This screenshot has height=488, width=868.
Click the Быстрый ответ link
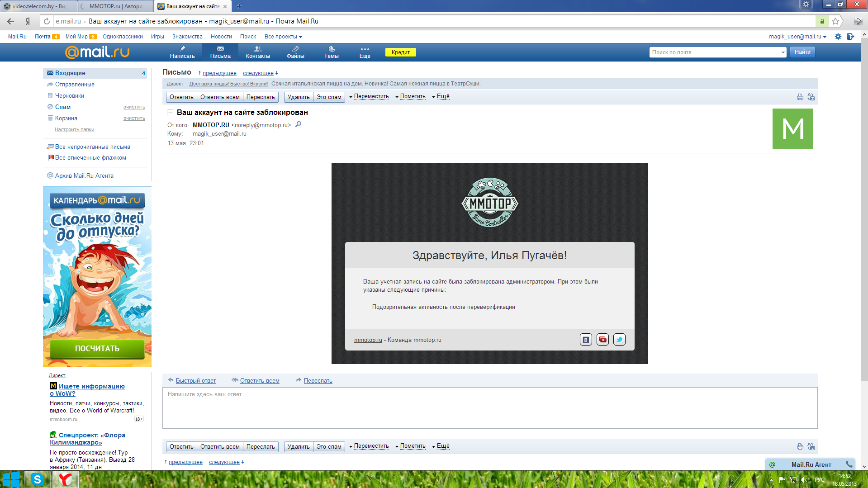(196, 380)
